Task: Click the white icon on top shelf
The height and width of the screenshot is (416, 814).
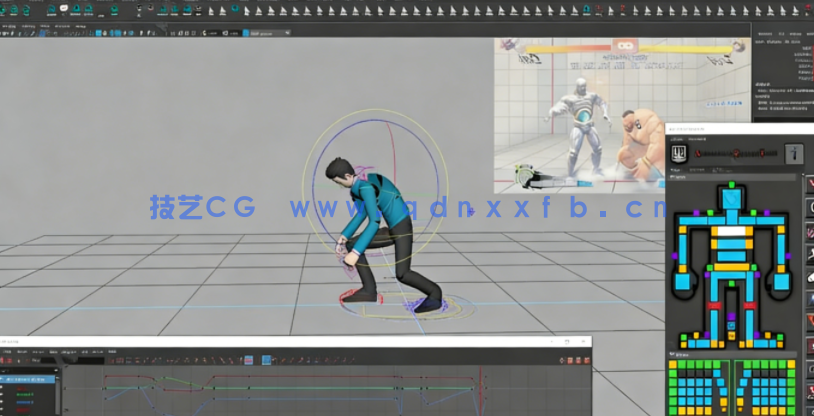Action: 65,9
